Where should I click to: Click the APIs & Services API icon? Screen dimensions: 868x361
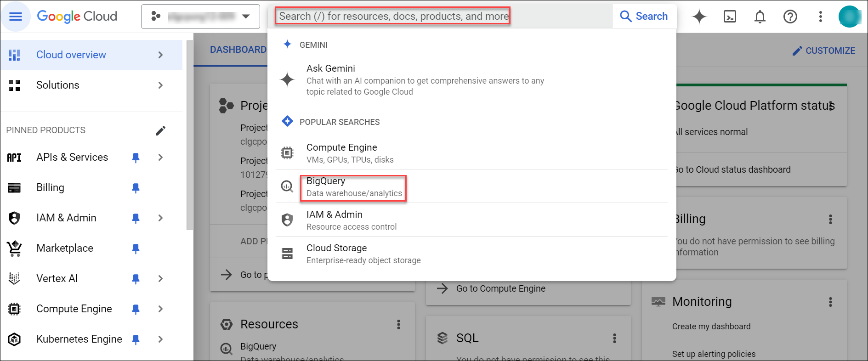14,158
